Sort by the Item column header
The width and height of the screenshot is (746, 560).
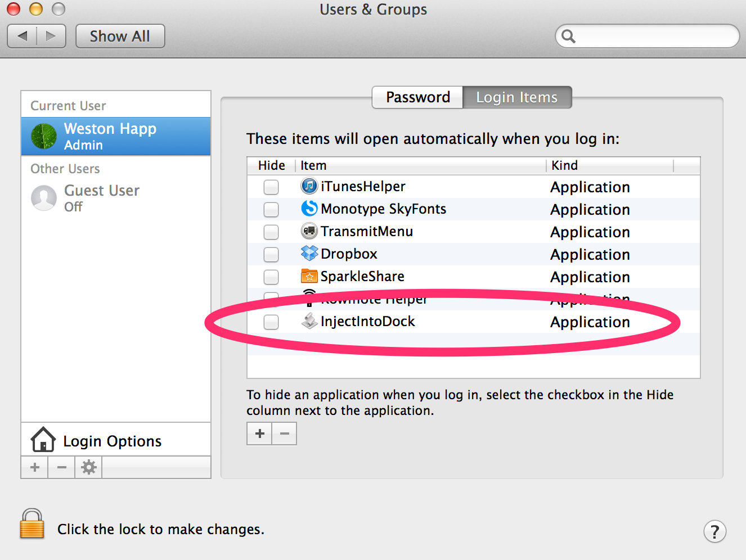tap(420, 165)
